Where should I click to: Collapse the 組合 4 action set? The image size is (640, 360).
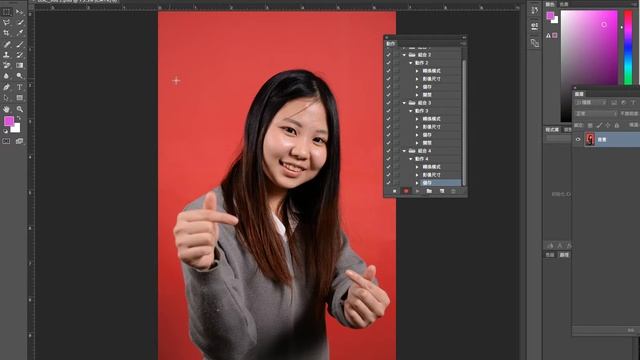point(404,151)
